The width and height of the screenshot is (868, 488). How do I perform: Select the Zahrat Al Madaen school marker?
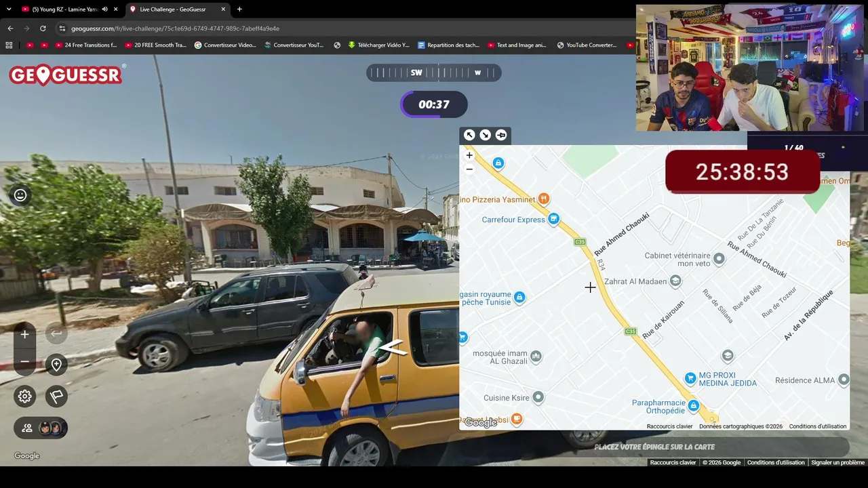pyautogui.click(x=675, y=281)
